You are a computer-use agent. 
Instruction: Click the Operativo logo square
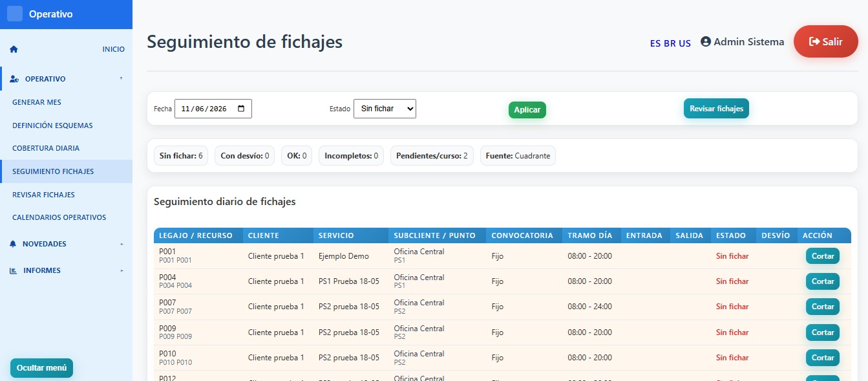[15, 14]
